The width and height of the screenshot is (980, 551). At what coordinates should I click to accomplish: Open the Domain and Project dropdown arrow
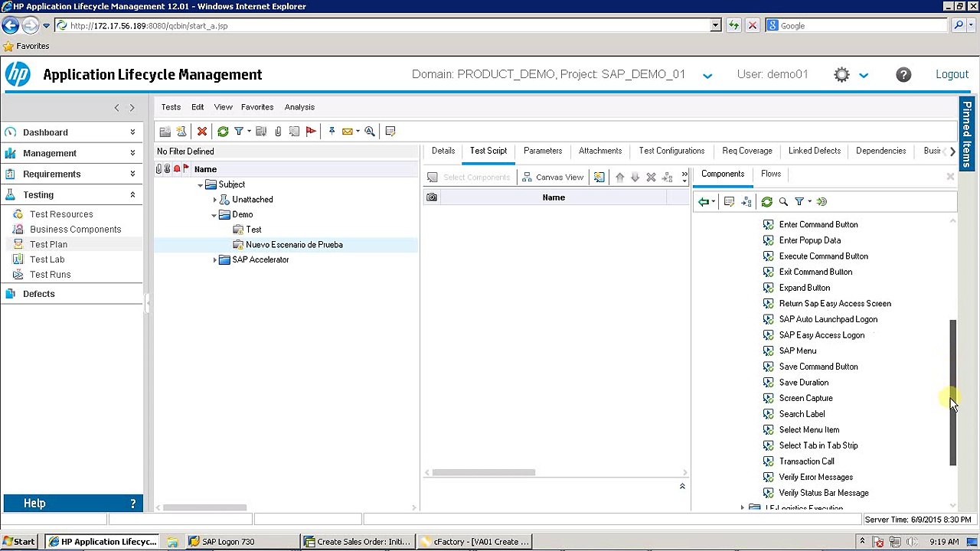click(x=707, y=76)
